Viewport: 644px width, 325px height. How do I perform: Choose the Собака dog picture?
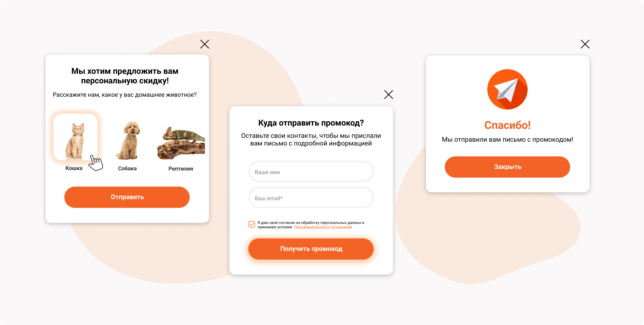tap(128, 140)
